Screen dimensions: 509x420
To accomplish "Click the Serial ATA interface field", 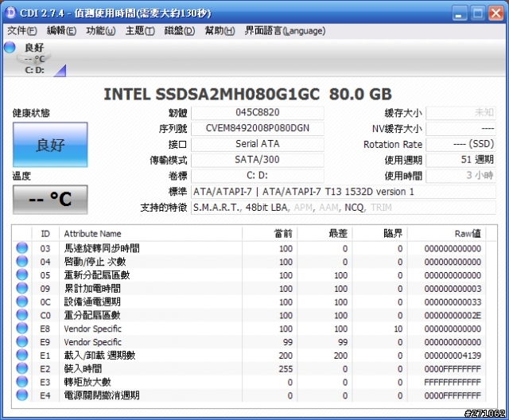I will click(x=258, y=144).
